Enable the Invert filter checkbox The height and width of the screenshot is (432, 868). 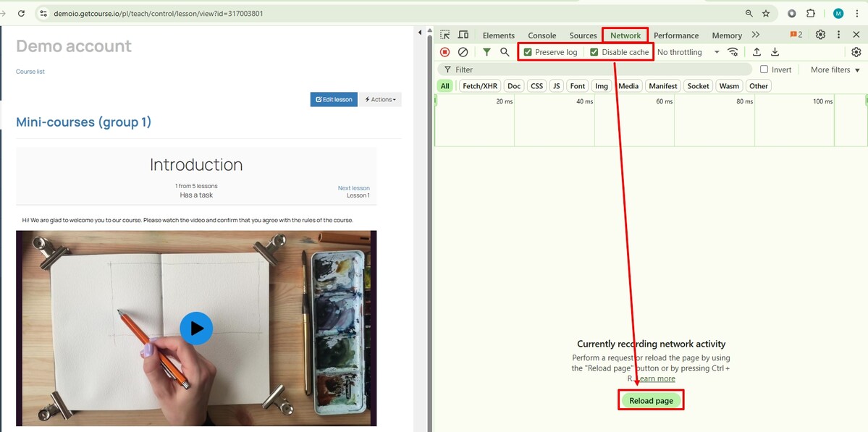pyautogui.click(x=764, y=69)
